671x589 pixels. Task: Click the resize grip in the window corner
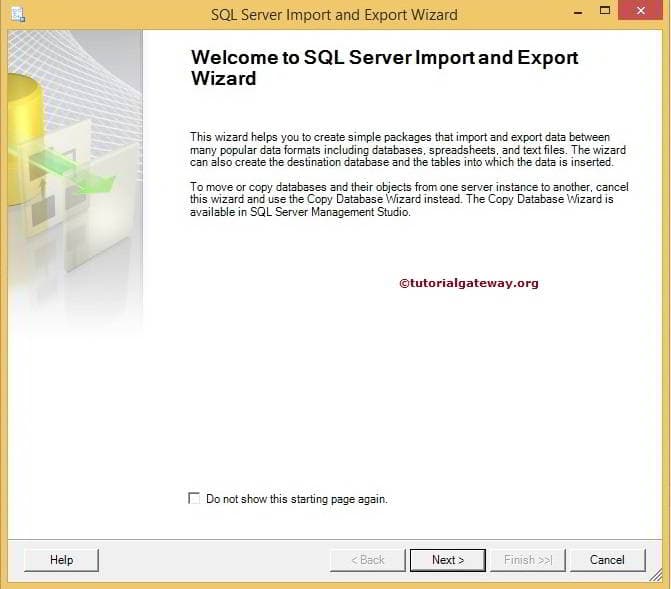pos(656,575)
